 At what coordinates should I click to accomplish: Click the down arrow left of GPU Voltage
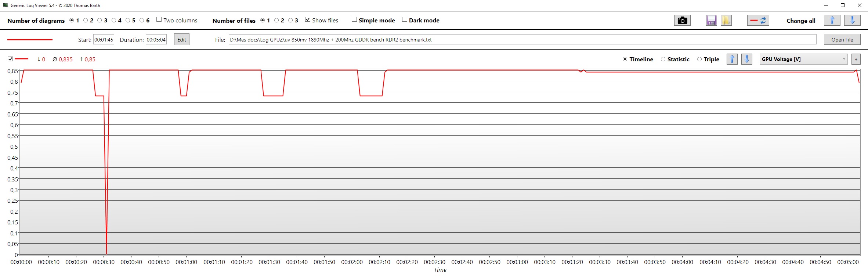click(x=746, y=59)
